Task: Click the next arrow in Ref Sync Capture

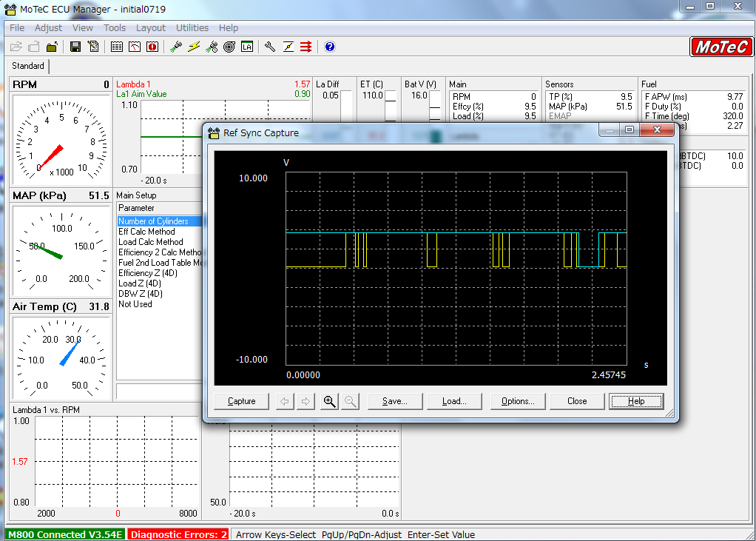Action: tap(306, 401)
